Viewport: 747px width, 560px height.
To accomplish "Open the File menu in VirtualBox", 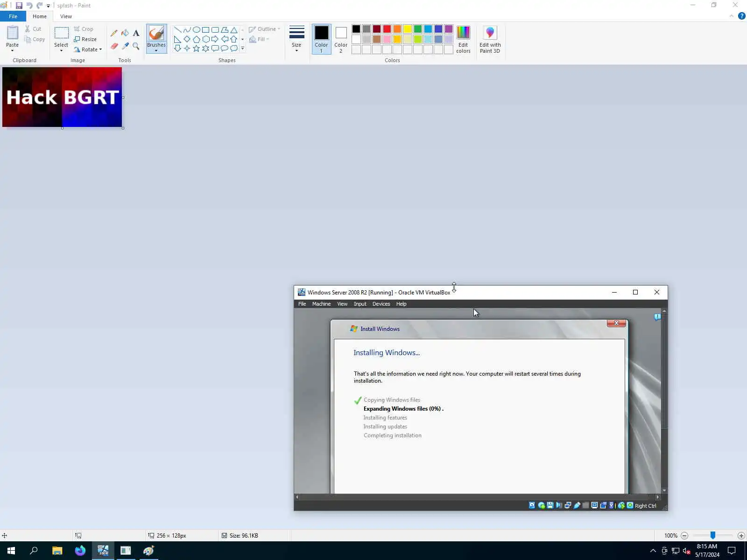I will tap(302, 304).
